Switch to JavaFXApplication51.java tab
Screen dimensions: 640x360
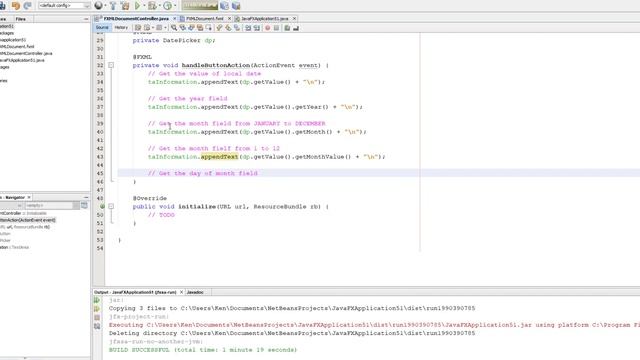(x=264, y=19)
